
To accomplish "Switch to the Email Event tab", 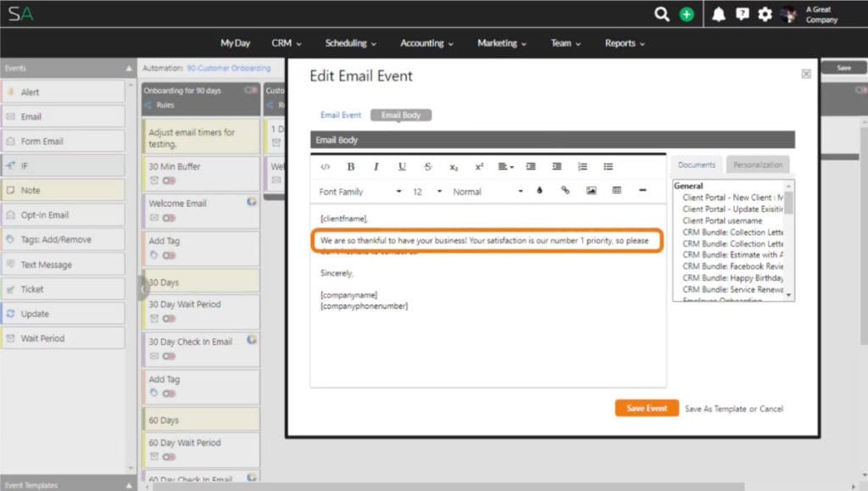I will coord(341,115).
